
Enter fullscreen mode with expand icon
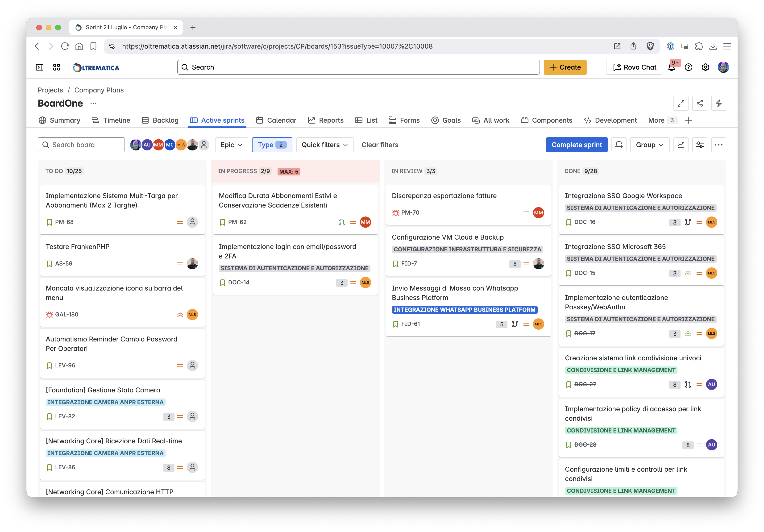[681, 103]
